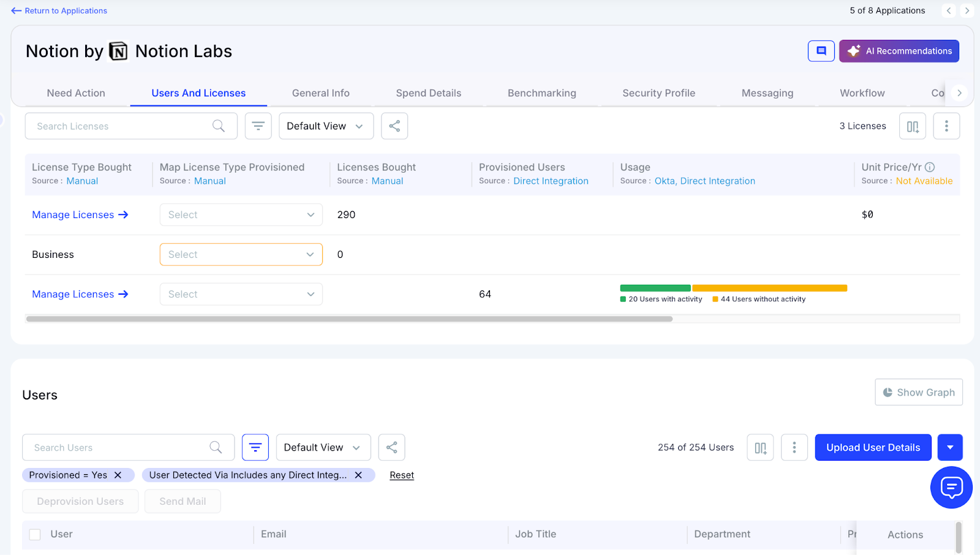Open licenses Default View dropdown
This screenshot has height=555, width=980.
click(326, 126)
